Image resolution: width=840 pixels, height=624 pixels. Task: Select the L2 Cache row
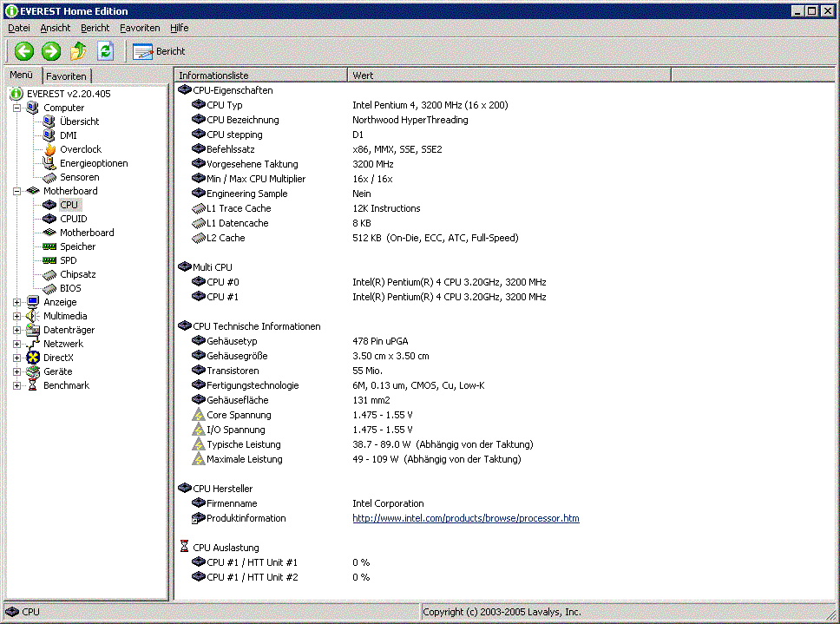[x=355, y=238]
